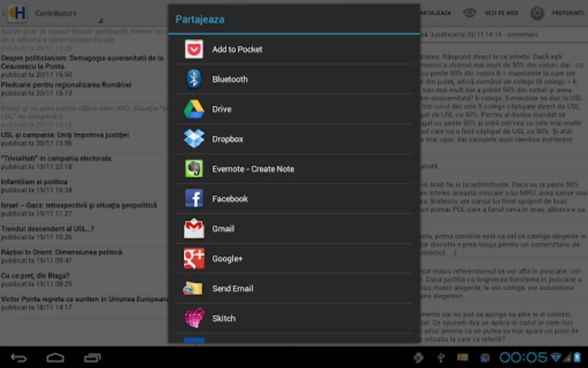Choose the Google+ icon
Viewport: 588px width, 368px height.
(194, 258)
